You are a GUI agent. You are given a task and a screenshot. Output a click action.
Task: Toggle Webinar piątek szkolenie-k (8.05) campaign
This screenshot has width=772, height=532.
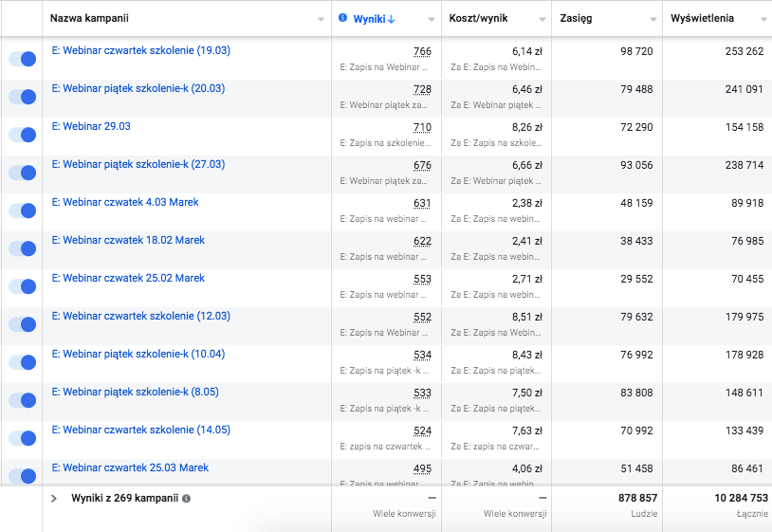point(22,400)
